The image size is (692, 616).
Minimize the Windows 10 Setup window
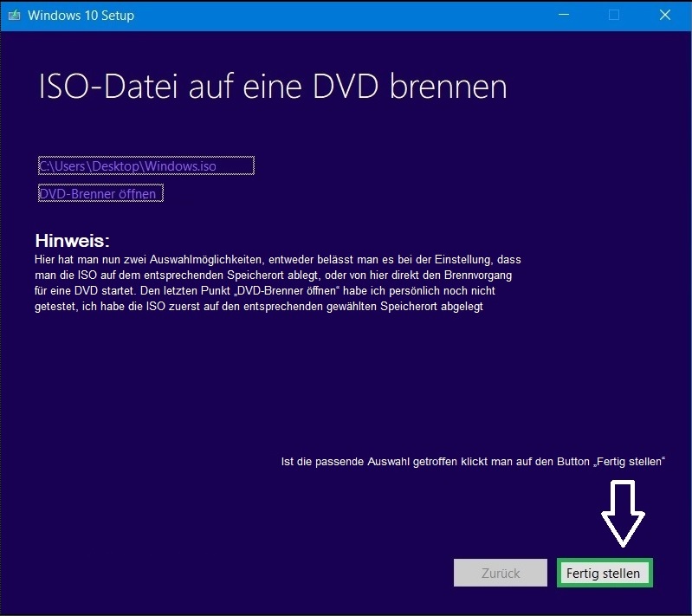coord(564,15)
